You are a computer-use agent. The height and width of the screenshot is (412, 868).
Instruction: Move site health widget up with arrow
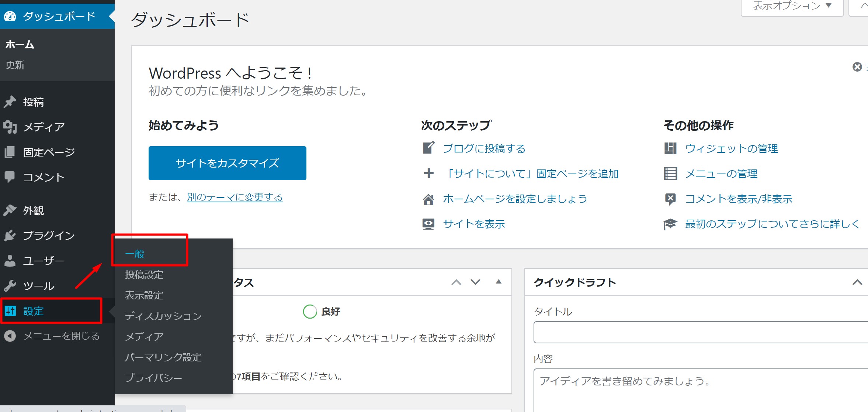(456, 282)
